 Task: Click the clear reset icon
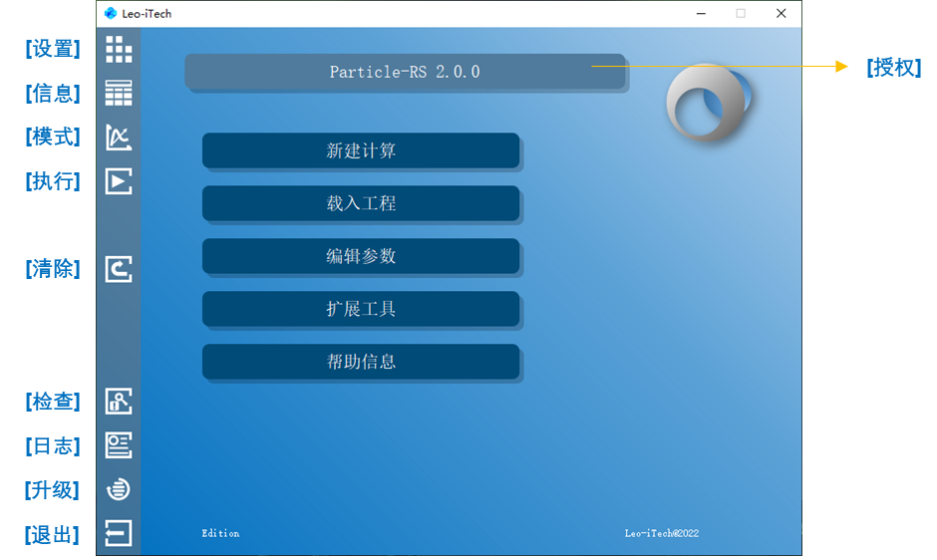[x=119, y=269]
